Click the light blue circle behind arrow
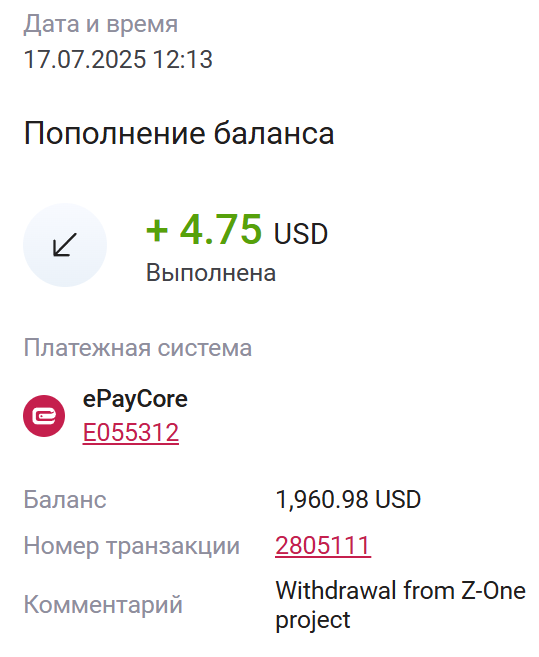 pos(65,245)
